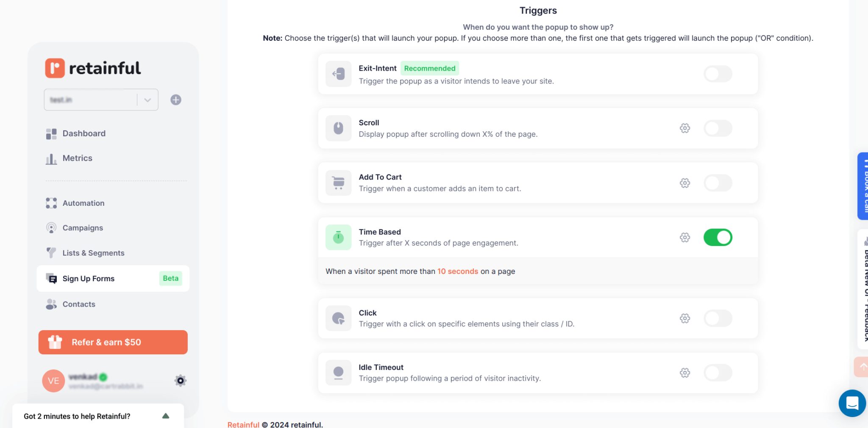Enable the Exit-Intent trigger
Image resolution: width=868 pixels, height=428 pixels.
click(x=718, y=74)
